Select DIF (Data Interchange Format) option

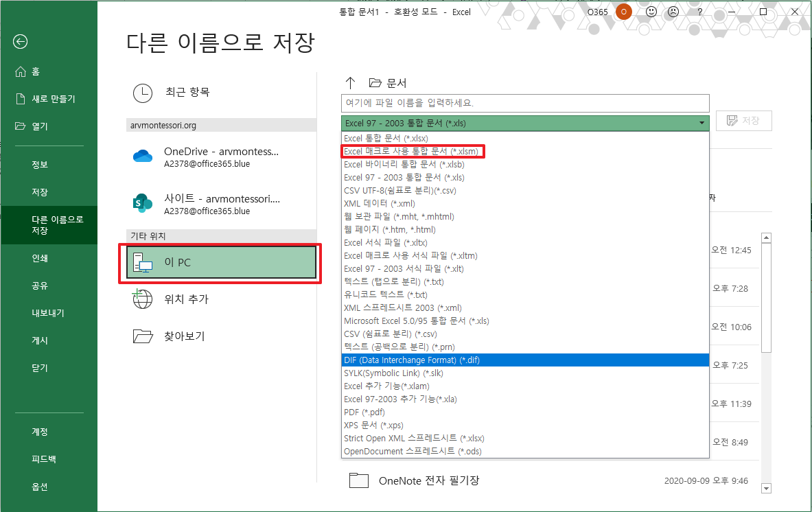click(525, 360)
